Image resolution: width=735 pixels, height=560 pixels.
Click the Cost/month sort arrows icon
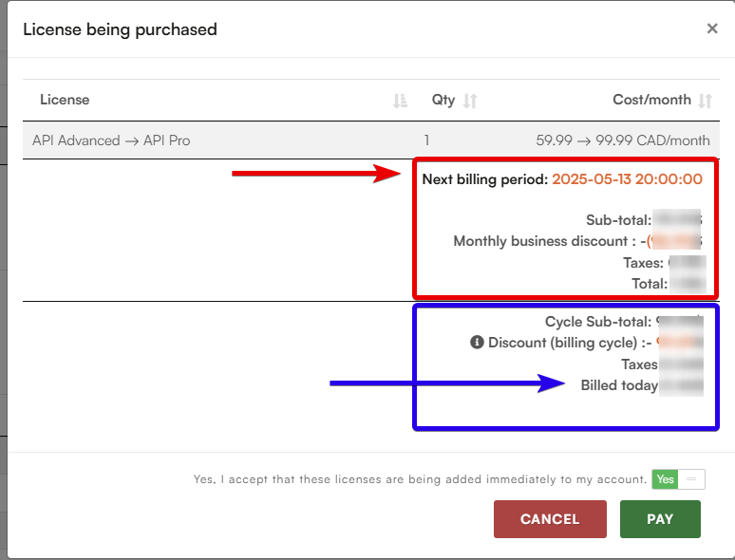click(705, 101)
